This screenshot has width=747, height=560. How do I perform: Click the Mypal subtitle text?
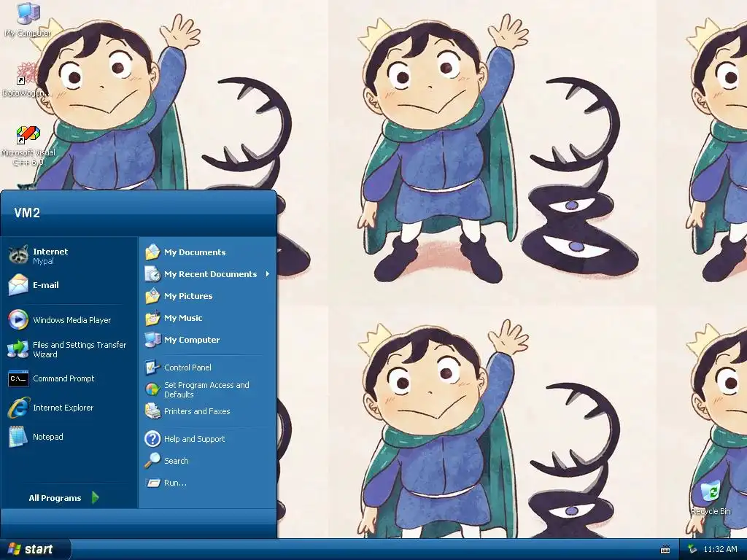[43, 261]
